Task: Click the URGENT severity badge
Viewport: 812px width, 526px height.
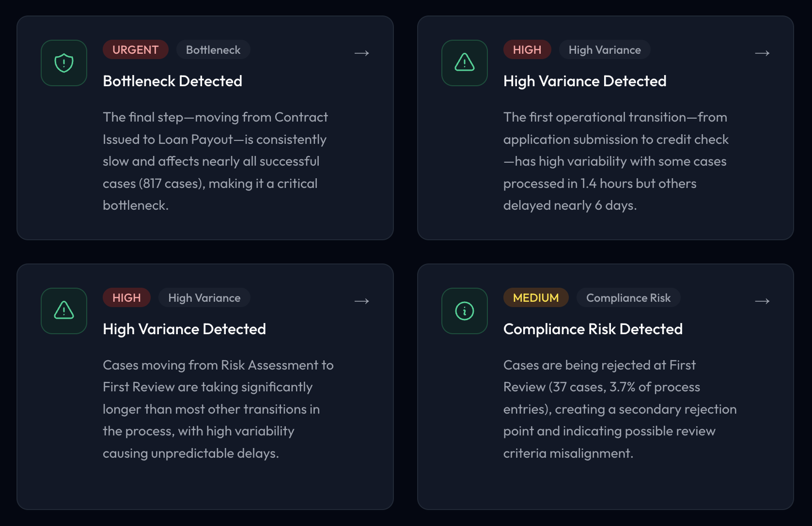Action: [x=135, y=50]
